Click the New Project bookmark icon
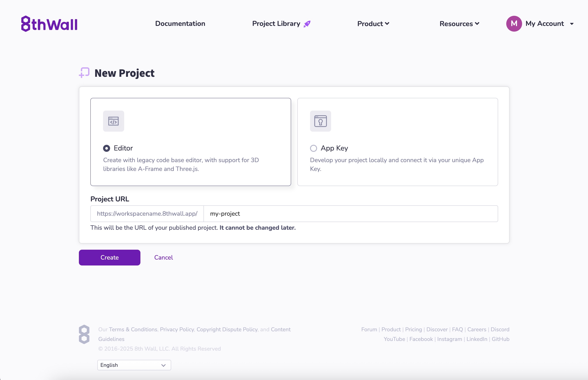 tap(84, 73)
